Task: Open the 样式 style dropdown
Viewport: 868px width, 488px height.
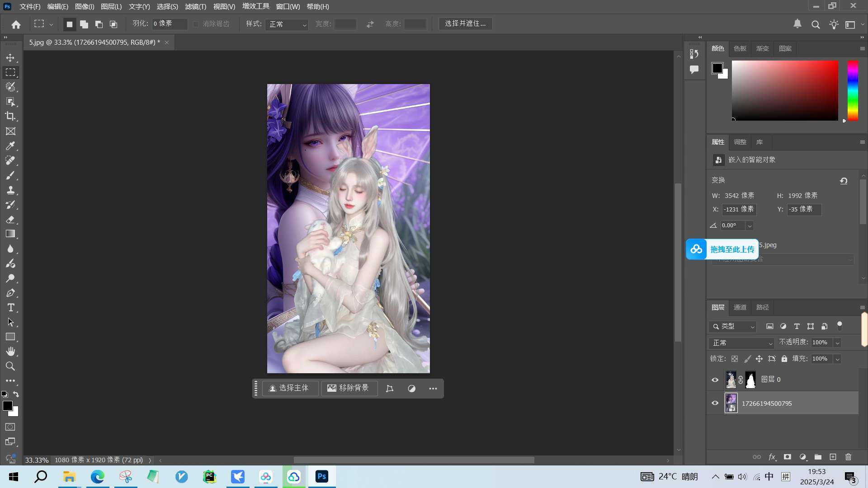Action: [x=287, y=24]
